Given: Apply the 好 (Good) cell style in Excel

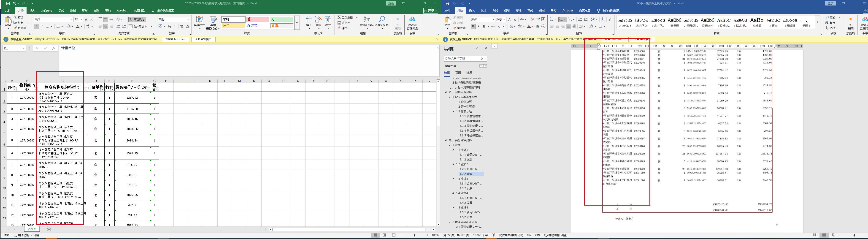Looking at the screenshot, I should click(x=282, y=19).
